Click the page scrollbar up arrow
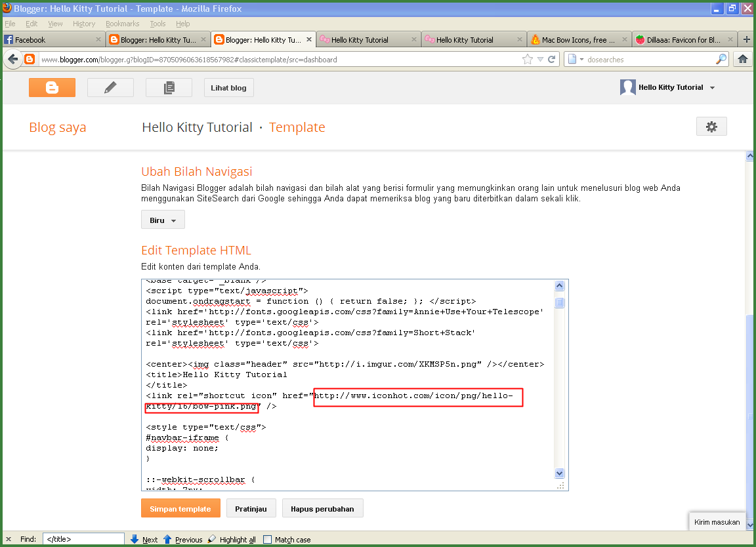 pos(749,155)
